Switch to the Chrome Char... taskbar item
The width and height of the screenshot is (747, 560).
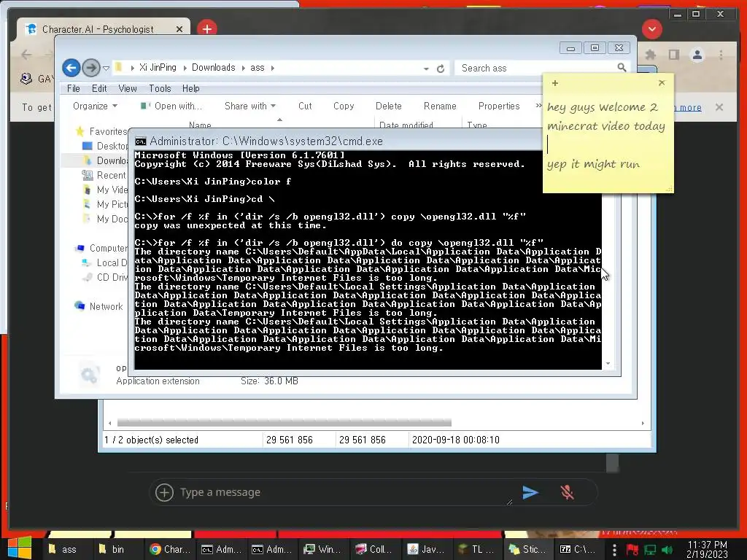170,550
